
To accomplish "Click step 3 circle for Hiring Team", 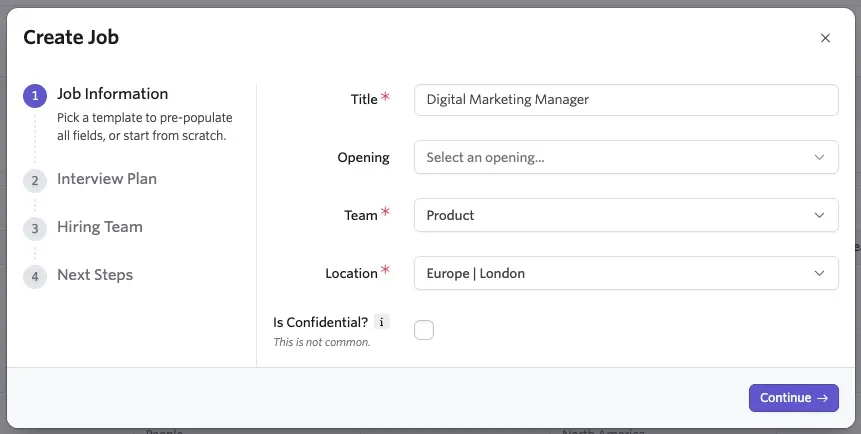I will click(x=35, y=229).
